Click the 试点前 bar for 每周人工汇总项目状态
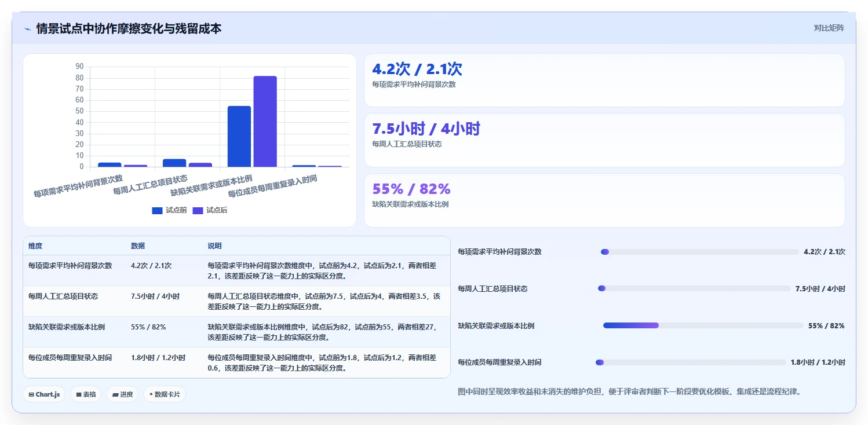 point(174,163)
